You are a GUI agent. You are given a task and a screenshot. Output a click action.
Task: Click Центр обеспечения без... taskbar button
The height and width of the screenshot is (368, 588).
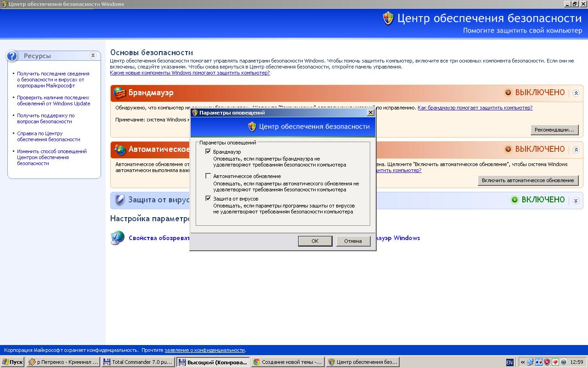pyautogui.click(x=362, y=362)
